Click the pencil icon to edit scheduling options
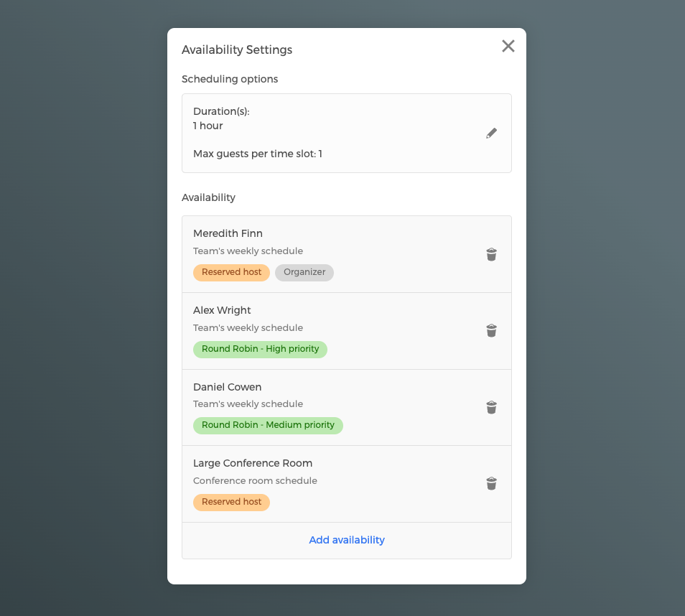685x616 pixels. (491, 133)
